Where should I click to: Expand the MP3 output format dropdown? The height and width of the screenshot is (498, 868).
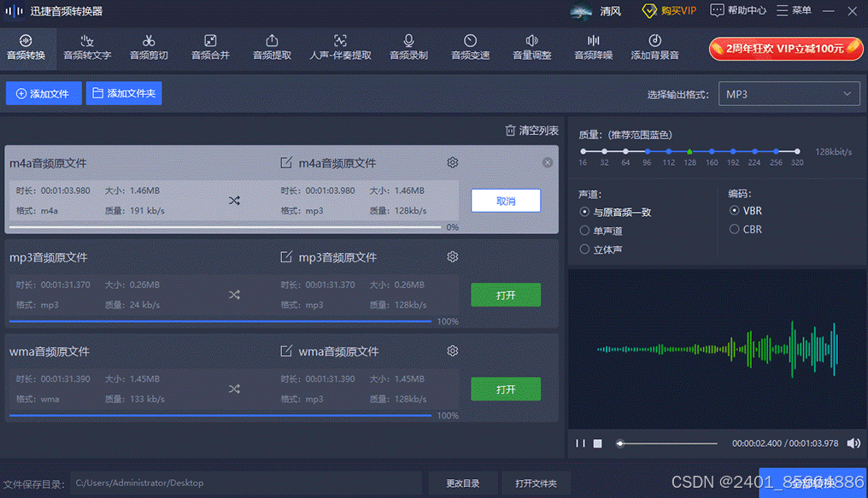[789, 94]
